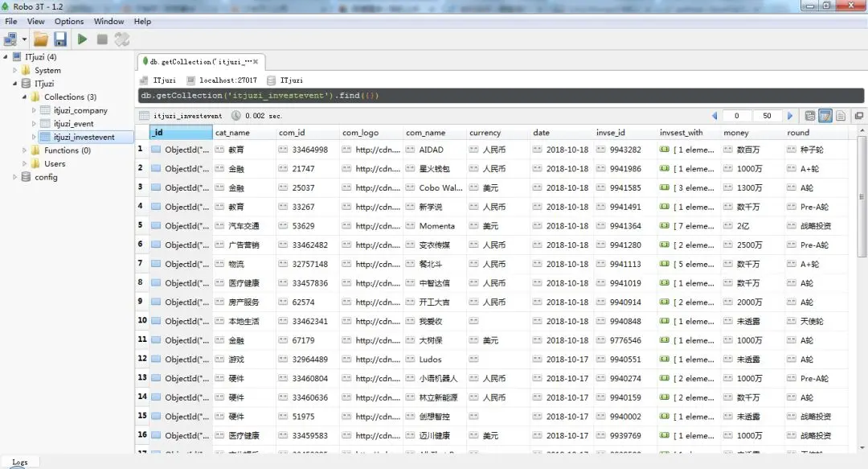Click the clock icon next to 0.002 sec
The height and width of the screenshot is (469, 868).
235,116
